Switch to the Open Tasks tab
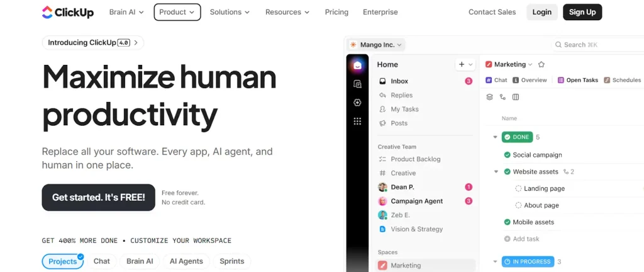 pyautogui.click(x=577, y=80)
